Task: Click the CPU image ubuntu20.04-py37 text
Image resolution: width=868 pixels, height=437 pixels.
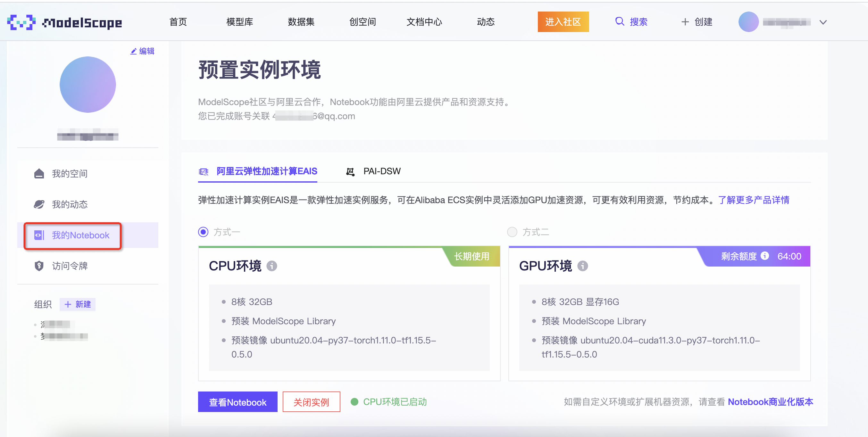Action: tap(334, 347)
